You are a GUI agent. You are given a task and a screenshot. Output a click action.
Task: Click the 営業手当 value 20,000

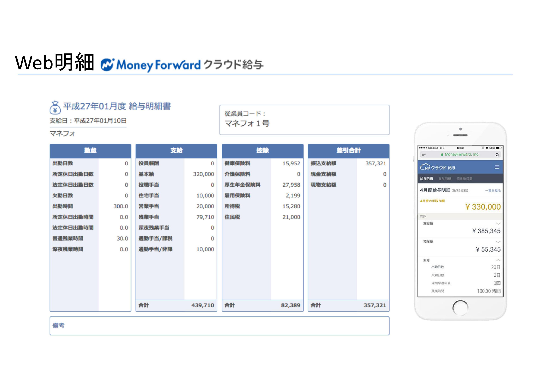(205, 206)
